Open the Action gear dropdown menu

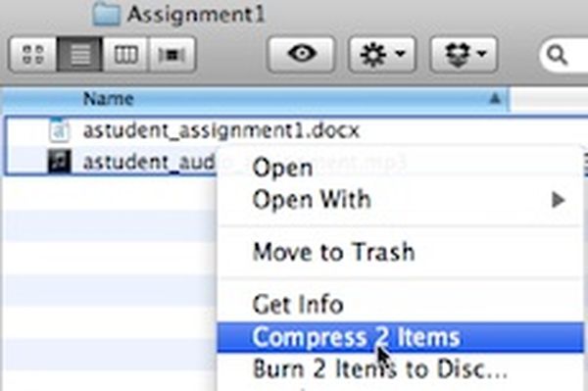point(382,54)
